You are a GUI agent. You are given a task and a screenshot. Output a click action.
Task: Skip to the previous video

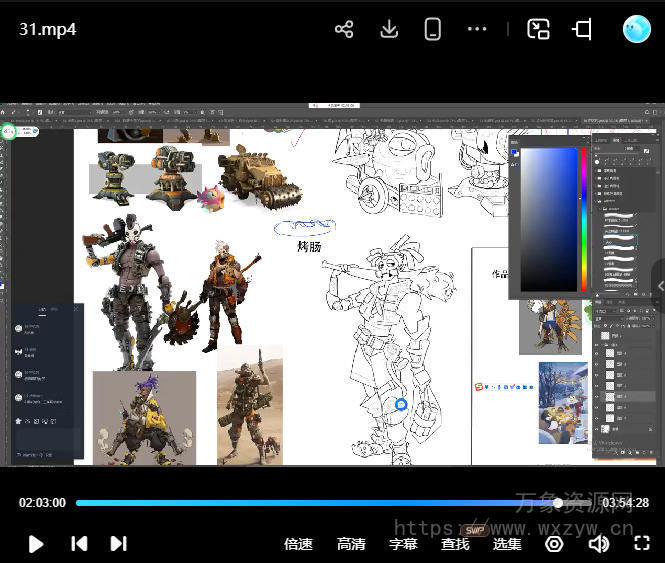[x=79, y=544]
